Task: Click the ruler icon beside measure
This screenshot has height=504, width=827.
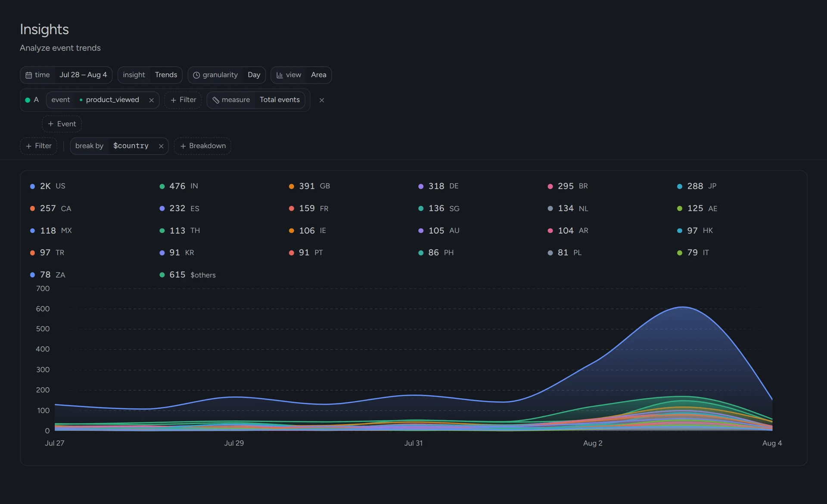Action: [x=216, y=100]
